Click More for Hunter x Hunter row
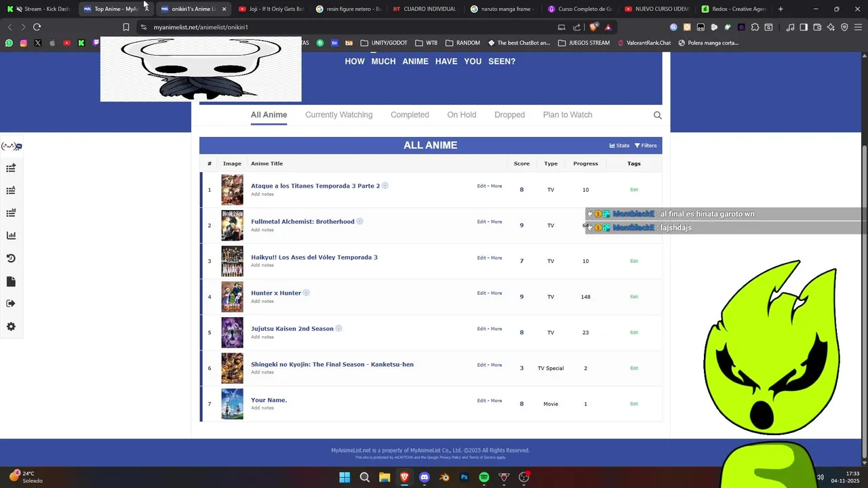 click(x=496, y=293)
